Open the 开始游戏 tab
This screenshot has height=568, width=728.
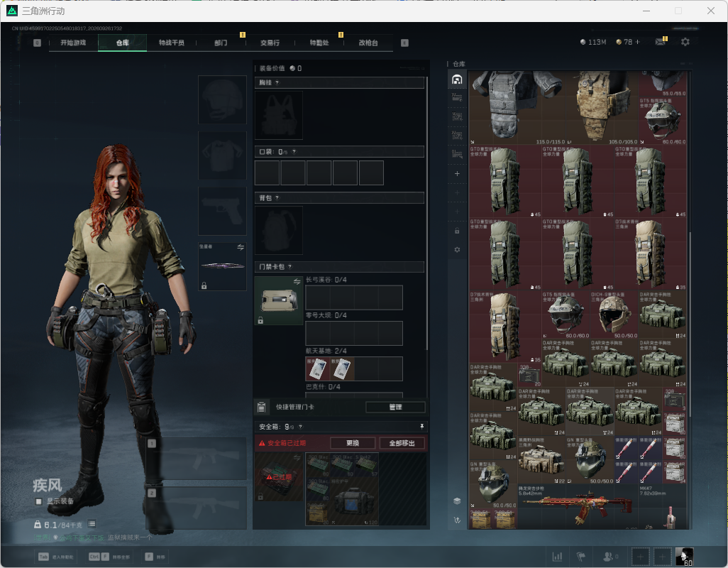pos(73,43)
